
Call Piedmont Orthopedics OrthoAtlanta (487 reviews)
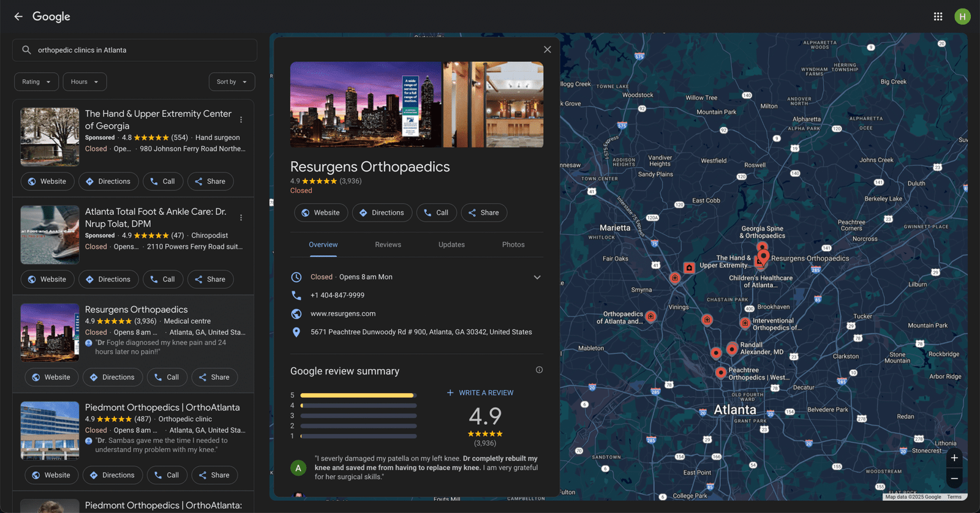tap(167, 475)
